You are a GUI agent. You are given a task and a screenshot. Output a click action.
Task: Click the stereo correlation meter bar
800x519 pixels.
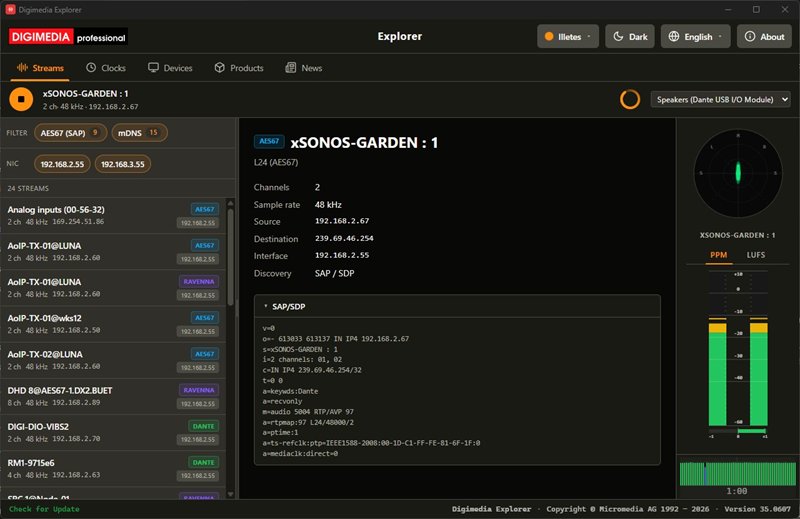pos(738,431)
